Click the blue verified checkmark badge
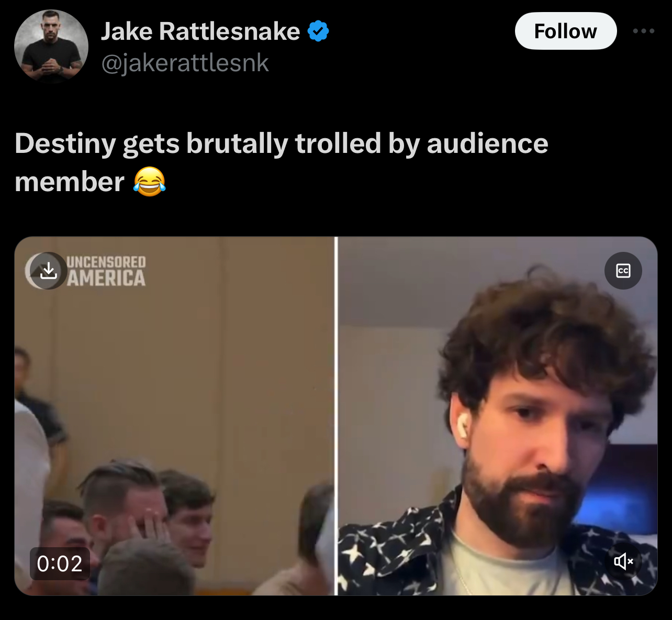The width and height of the screenshot is (672, 620). 318,31
